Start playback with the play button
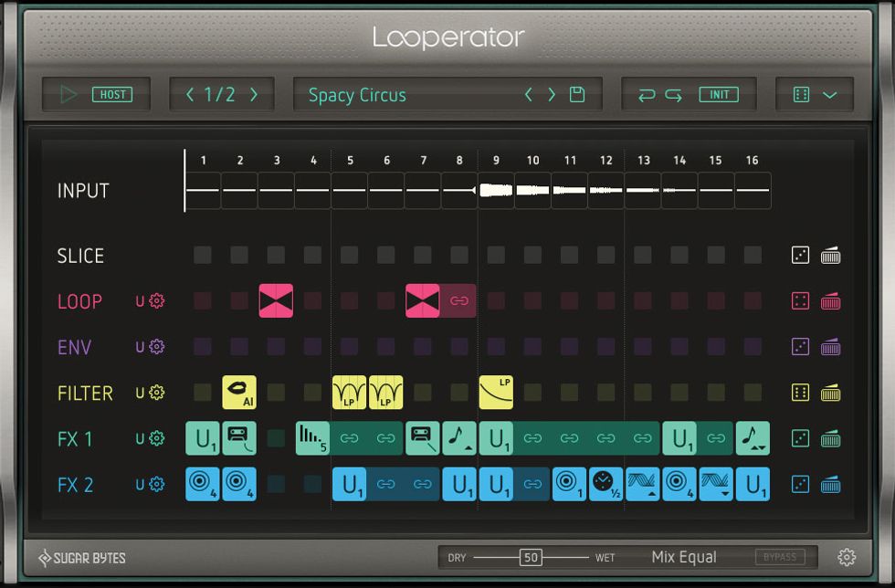This screenshot has width=895, height=588. (x=68, y=94)
